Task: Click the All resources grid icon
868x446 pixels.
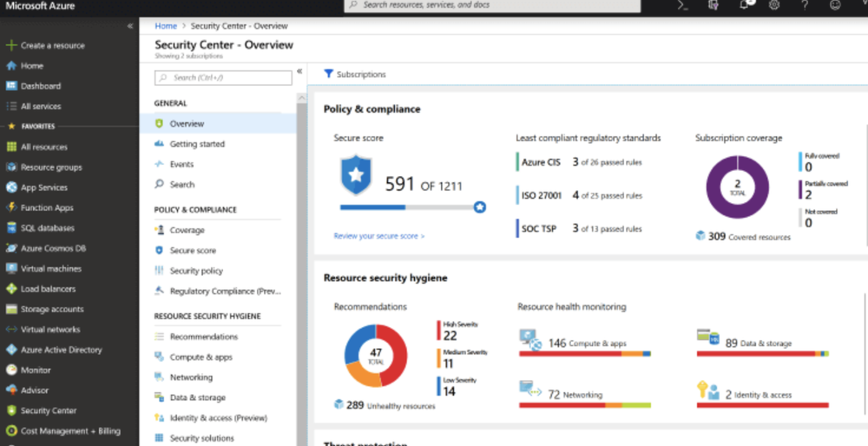Action: [11, 147]
